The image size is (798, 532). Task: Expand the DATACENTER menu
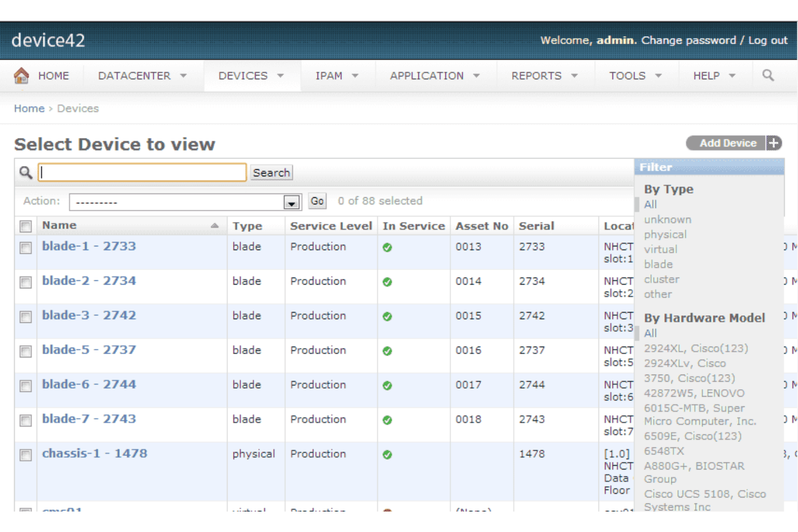[x=142, y=75]
